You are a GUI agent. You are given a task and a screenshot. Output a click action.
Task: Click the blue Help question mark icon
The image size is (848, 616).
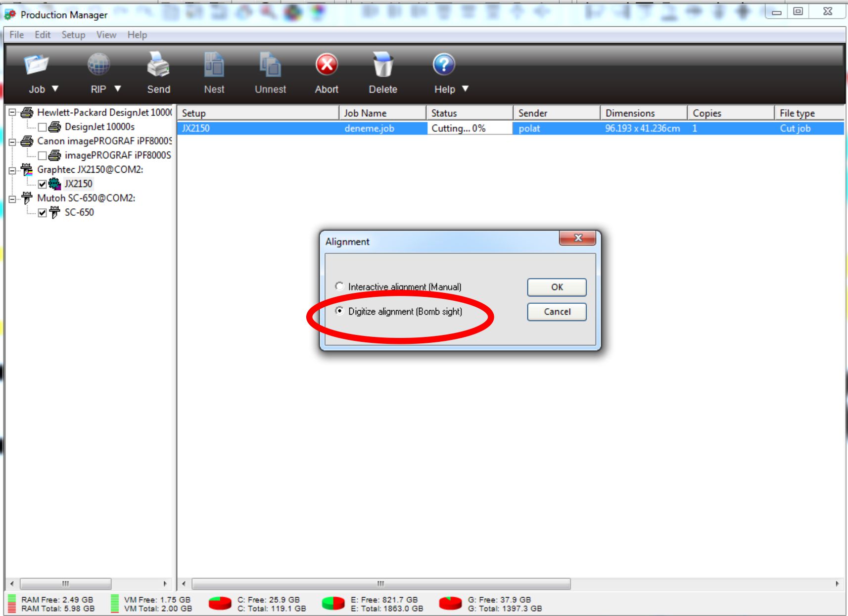click(444, 65)
